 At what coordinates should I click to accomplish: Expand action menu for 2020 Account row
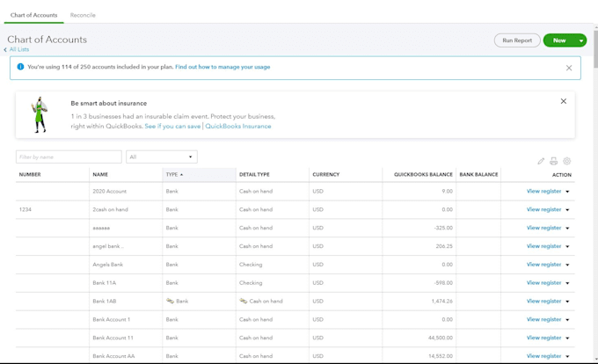(567, 192)
